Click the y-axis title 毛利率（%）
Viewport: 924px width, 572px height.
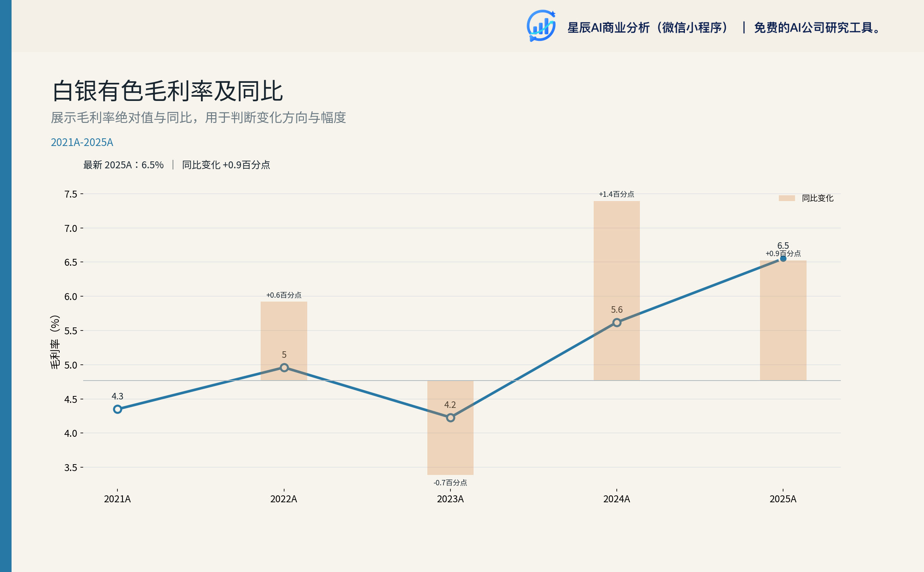(x=55, y=342)
